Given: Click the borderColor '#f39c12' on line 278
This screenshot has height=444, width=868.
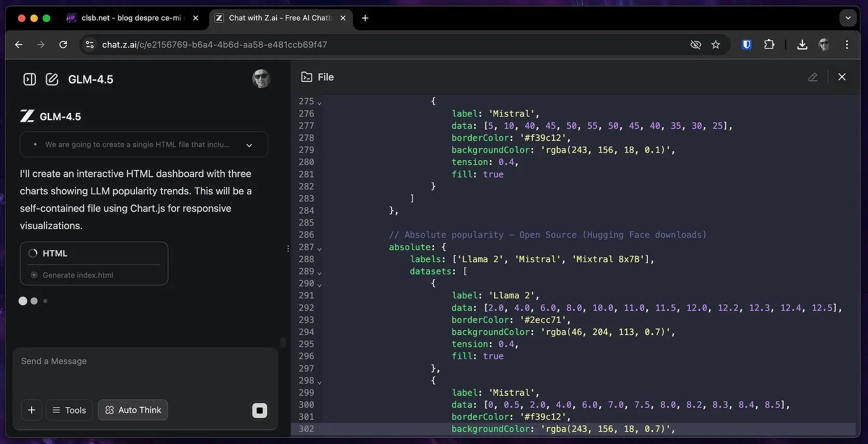Looking at the screenshot, I should (x=511, y=138).
